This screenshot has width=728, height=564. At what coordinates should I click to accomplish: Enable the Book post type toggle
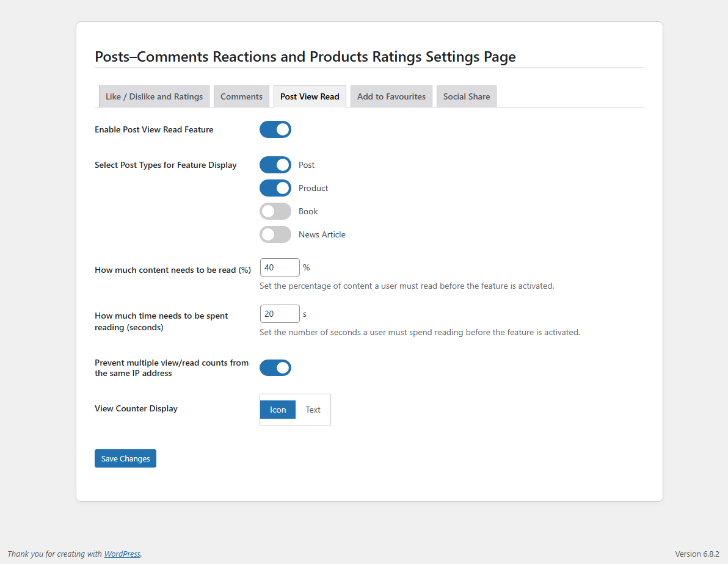click(x=275, y=211)
